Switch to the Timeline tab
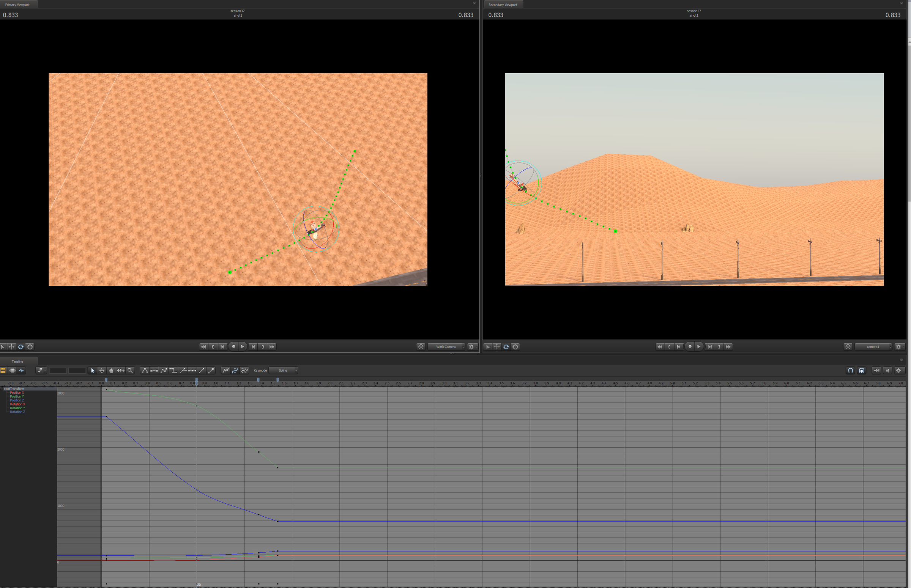911x588 pixels. click(x=17, y=361)
